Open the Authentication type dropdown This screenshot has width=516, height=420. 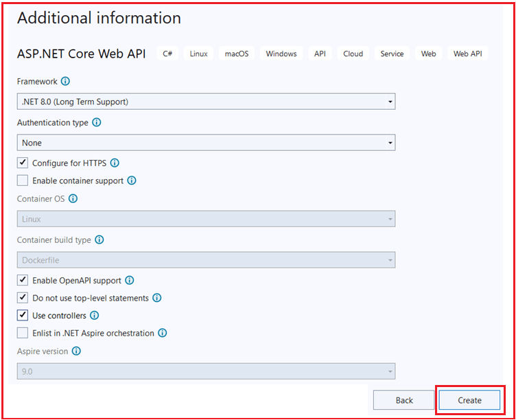pos(206,143)
